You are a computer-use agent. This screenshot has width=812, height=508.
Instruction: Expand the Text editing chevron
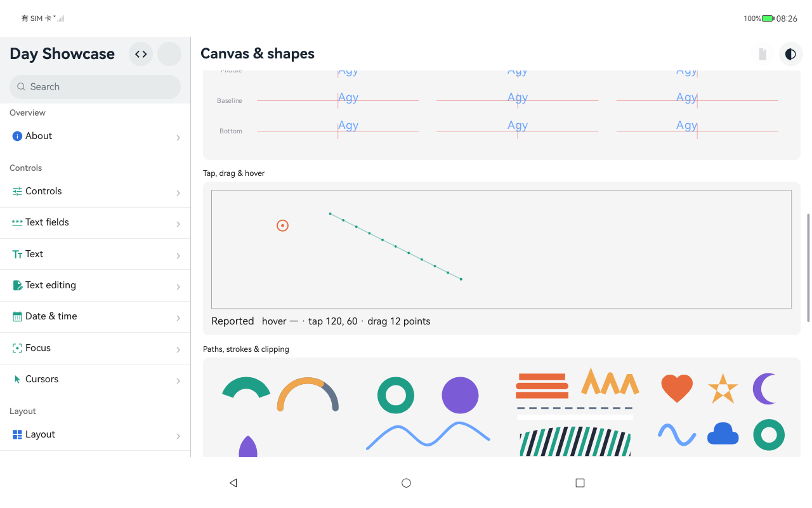click(x=178, y=286)
